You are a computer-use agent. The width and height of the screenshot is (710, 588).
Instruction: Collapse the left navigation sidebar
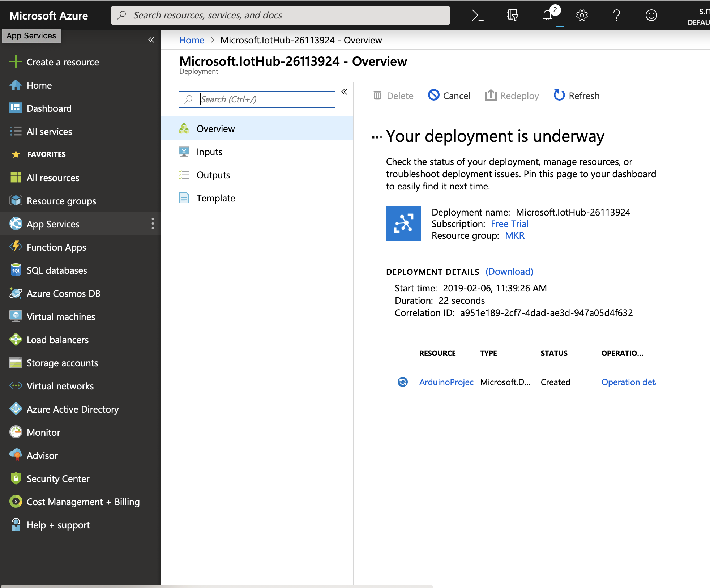(x=151, y=40)
